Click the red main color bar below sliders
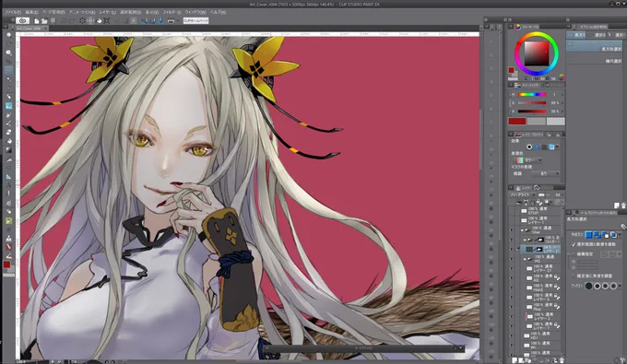The width and height of the screenshot is (627, 364). 517,121
